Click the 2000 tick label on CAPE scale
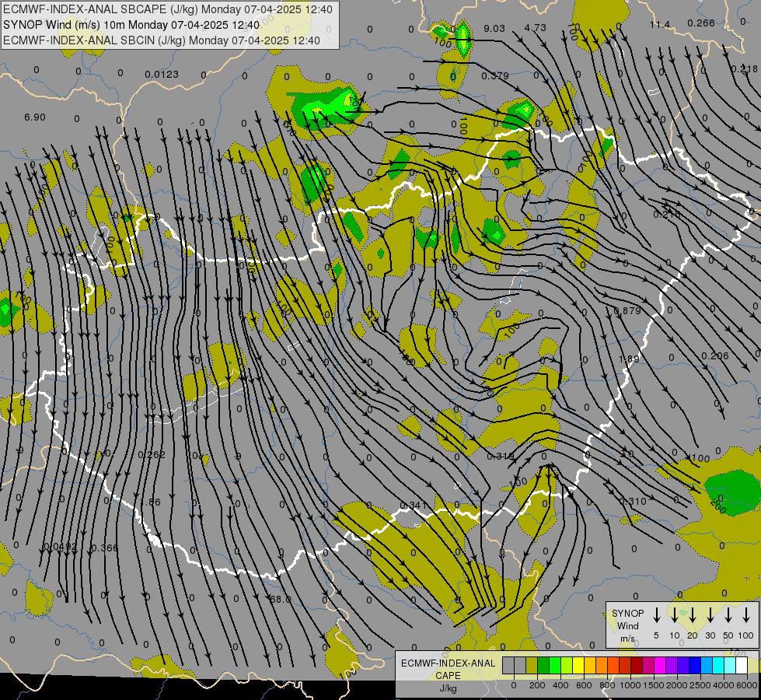This screenshot has width=761, height=700. [x=677, y=685]
